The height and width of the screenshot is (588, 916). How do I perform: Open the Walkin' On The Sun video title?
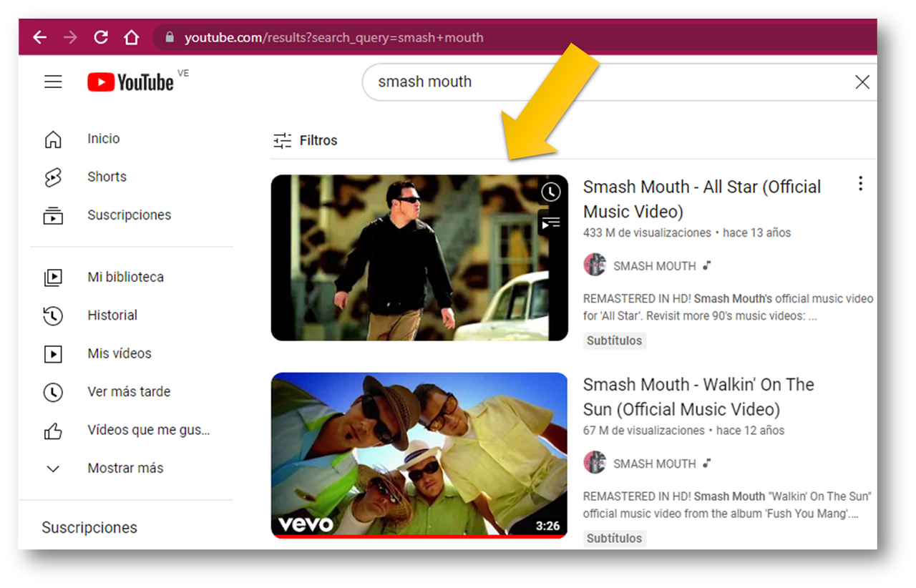coord(698,397)
